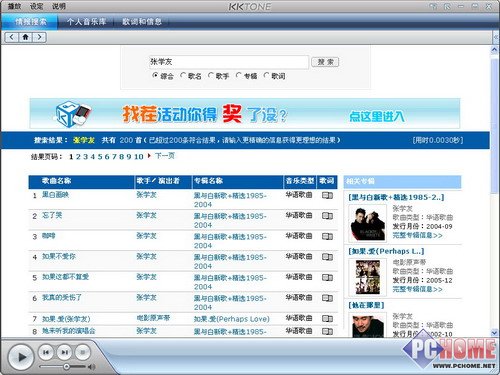Select the 歌名 search radio button
The height and width of the screenshot is (375, 500).
pyautogui.click(x=183, y=75)
